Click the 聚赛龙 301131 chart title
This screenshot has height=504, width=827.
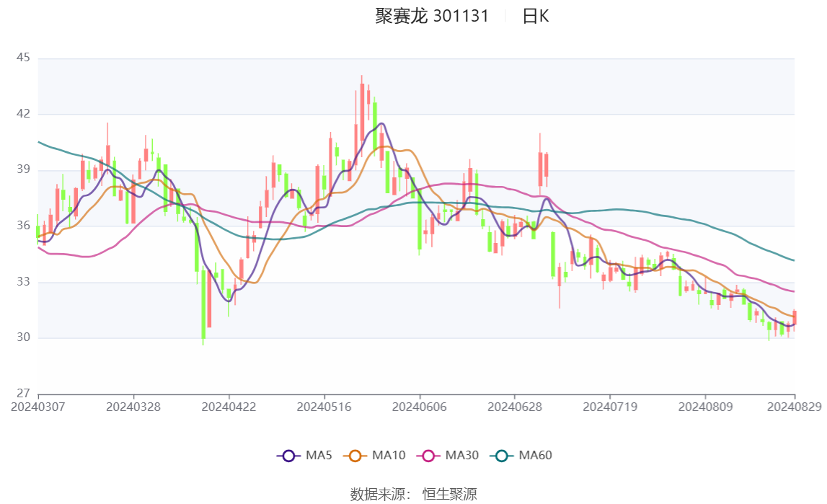pos(432,16)
